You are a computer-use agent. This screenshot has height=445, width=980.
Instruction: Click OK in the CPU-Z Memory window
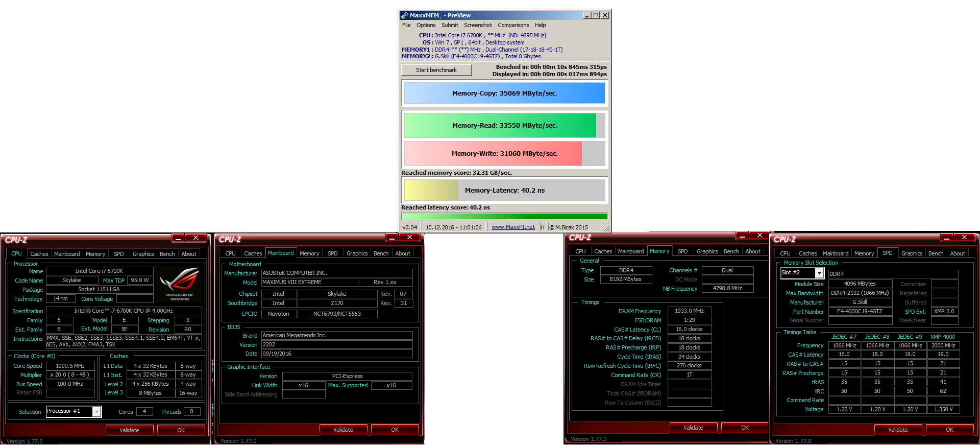745,428
